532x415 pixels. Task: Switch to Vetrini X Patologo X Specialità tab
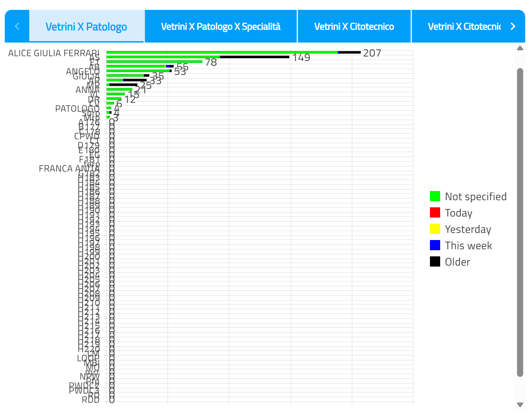(x=221, y=26)
